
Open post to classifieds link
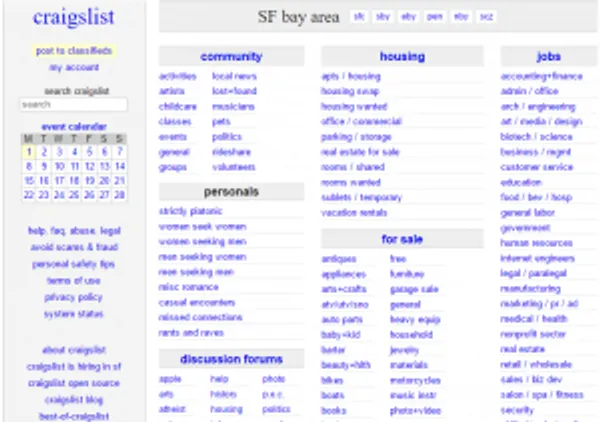click(x=74, y=51)
